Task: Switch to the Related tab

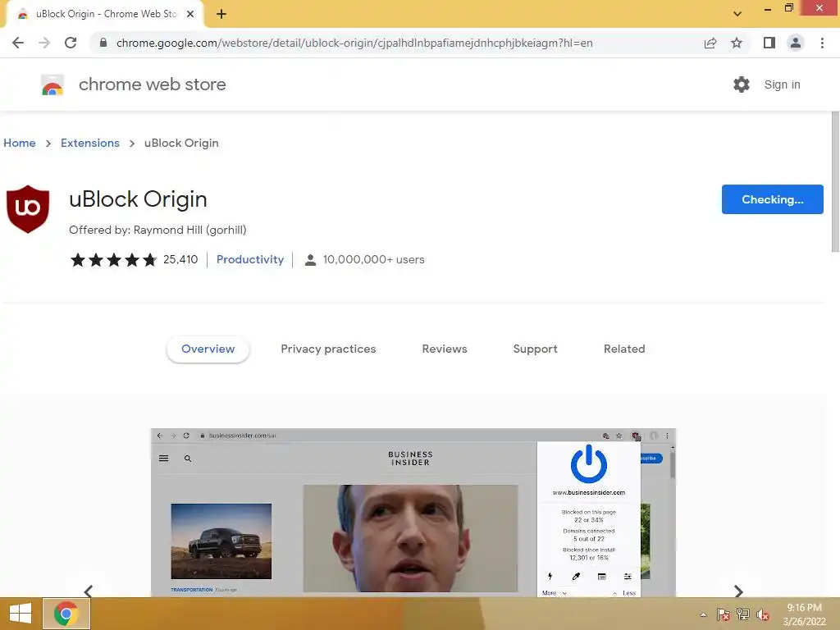Action: pos(624,349)
